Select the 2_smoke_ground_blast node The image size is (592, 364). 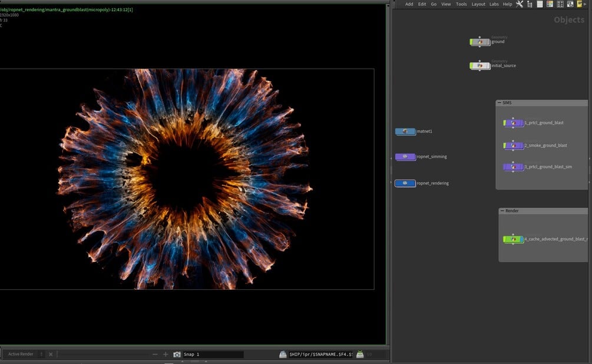[514, 145]
